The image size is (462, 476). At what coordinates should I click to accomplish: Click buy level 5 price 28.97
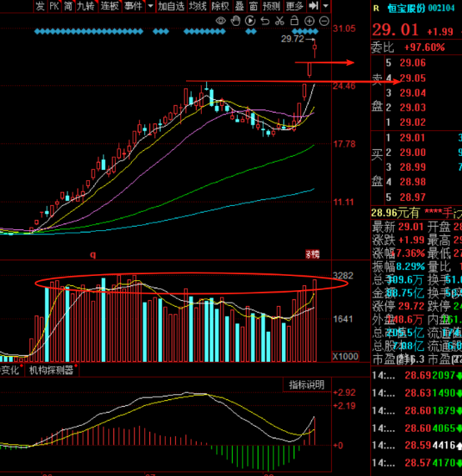pyautogui.click(x=413, y=198)
